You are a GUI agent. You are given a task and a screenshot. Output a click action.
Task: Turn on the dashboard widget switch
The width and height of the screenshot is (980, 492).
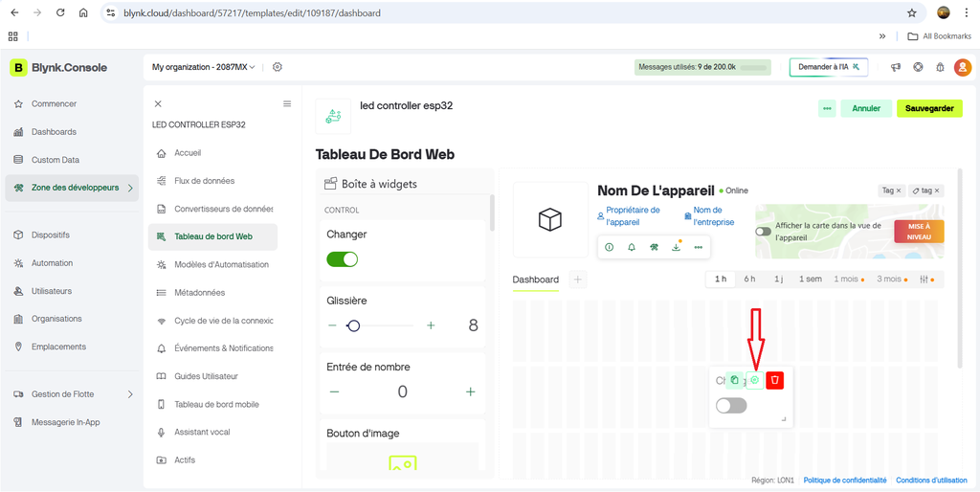click(731, 406)
